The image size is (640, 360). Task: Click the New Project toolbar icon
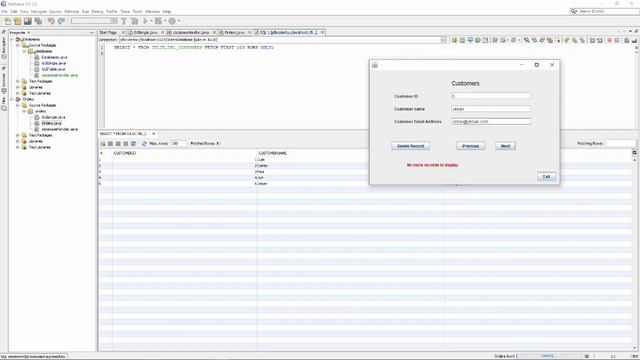(x=18, y=21)
